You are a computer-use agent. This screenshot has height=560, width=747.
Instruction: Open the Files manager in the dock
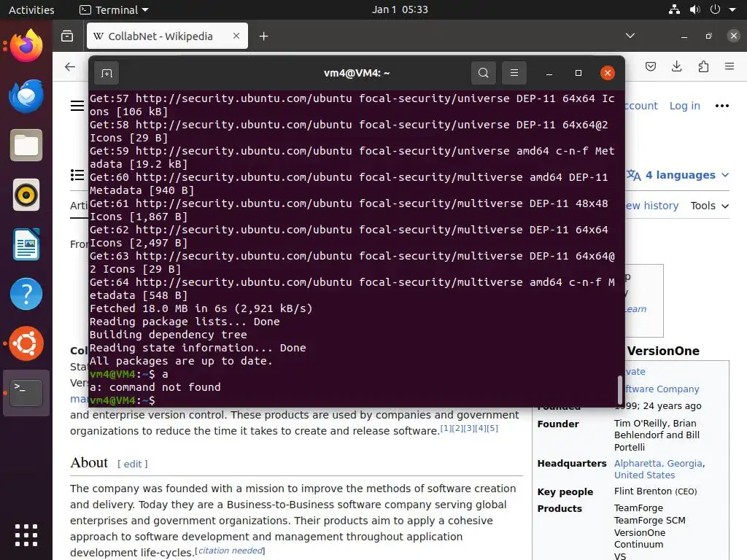pyautogui.click(x=26, y=145)
